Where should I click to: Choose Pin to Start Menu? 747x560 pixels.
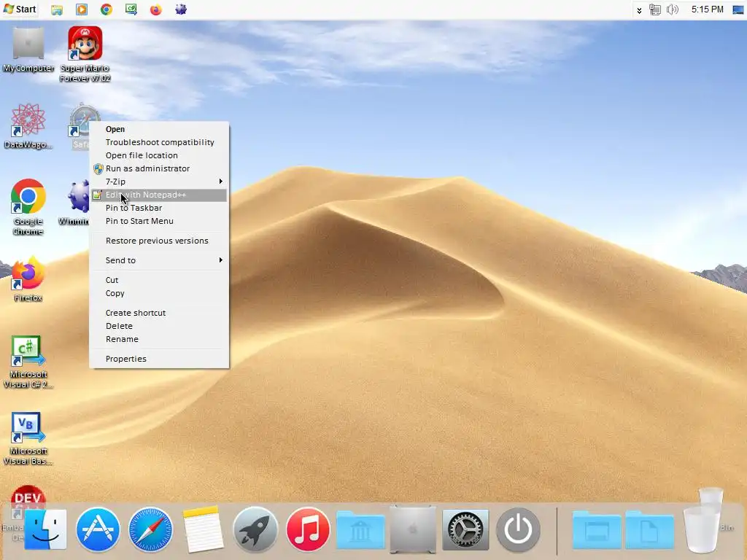click(158, 221)
